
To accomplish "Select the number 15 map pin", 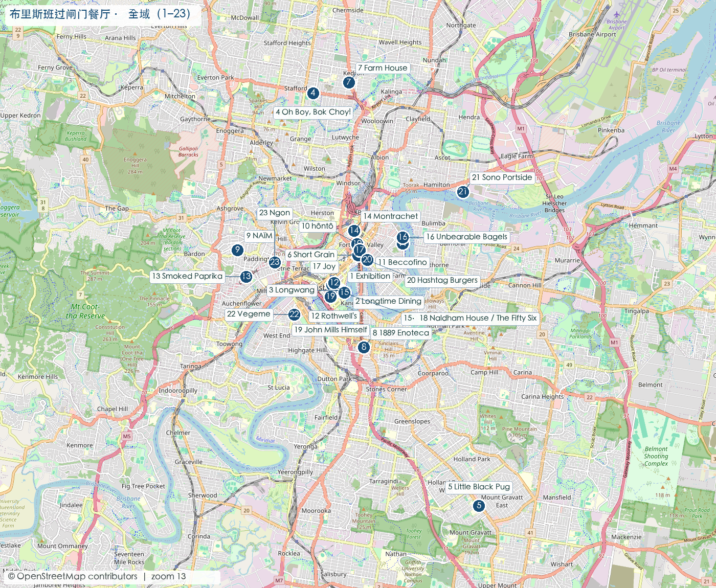I will (344, 292).
